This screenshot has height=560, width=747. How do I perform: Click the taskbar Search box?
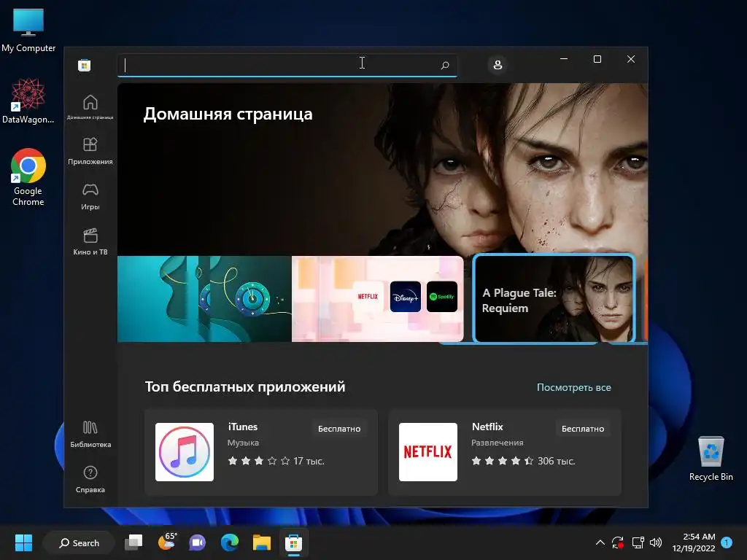(79, 542)
